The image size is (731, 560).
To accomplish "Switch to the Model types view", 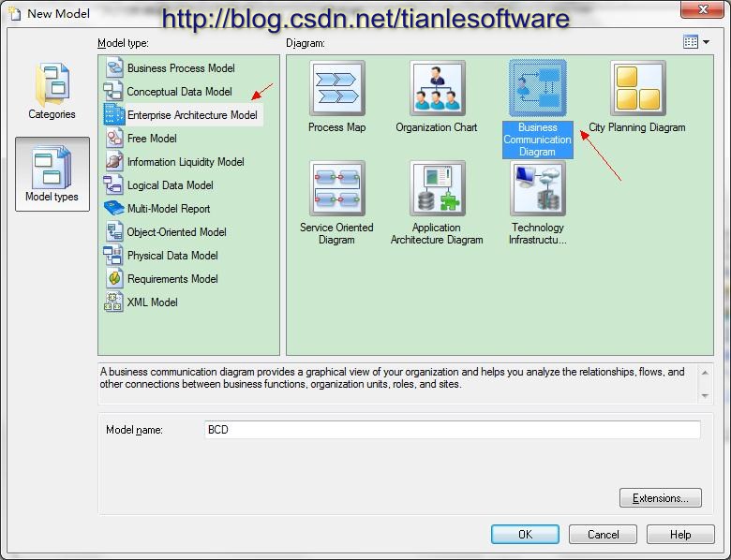I will pyautogui.click(x=52, y=174).
